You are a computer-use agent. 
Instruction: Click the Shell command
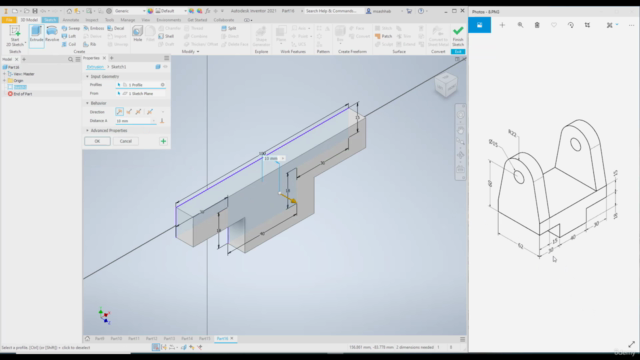point(166,36)
